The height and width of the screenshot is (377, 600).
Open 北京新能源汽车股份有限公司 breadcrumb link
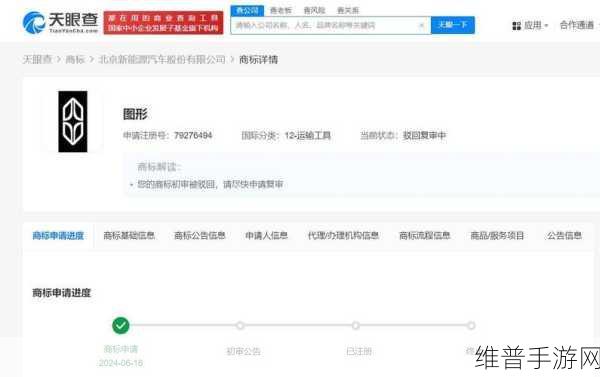point(162,60)
